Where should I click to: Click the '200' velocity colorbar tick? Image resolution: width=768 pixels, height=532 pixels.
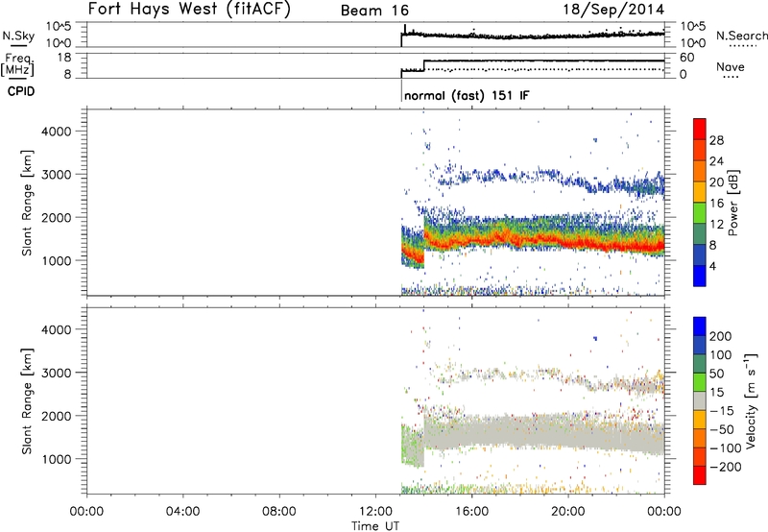point(721,336)
